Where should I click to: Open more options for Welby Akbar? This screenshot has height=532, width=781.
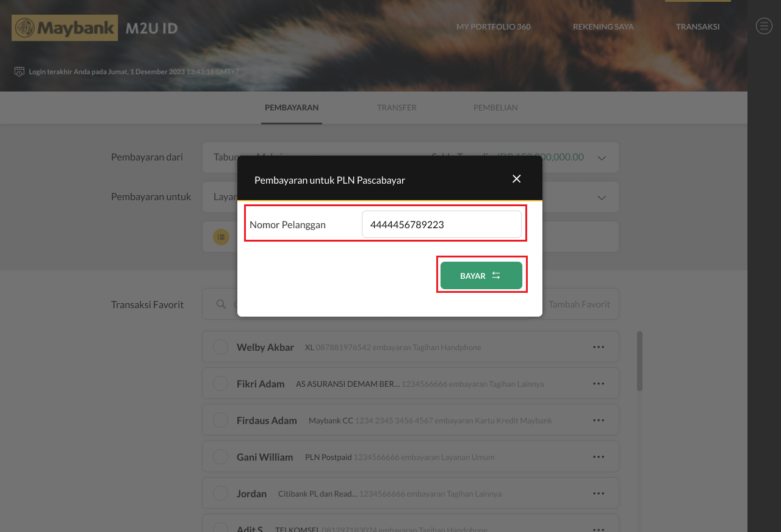click(598, 347)
